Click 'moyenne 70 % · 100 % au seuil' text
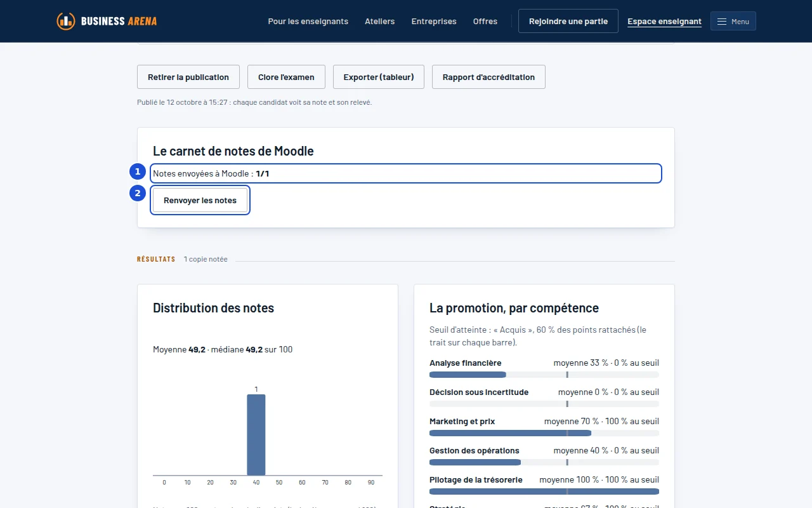The height and width of the screenshot is (508, 812). [x=601, y=421]
